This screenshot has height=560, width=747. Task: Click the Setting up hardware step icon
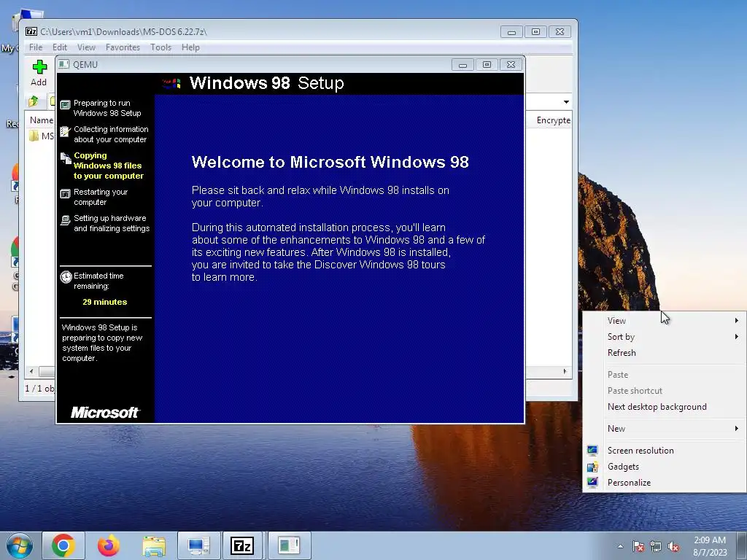point(65,220)
